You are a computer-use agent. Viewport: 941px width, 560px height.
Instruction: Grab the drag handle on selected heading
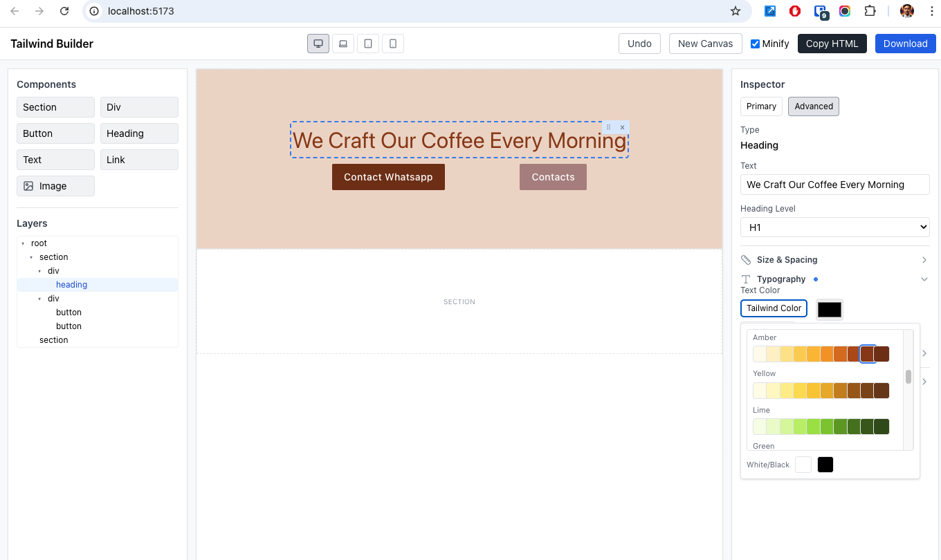[x=609, y=127]
